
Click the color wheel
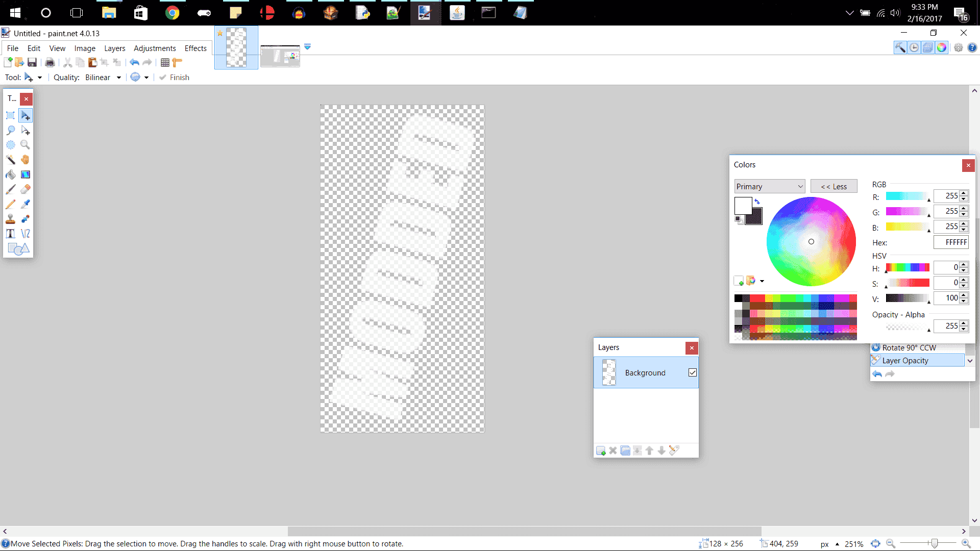pyautogui.click(x=811, y=241)
